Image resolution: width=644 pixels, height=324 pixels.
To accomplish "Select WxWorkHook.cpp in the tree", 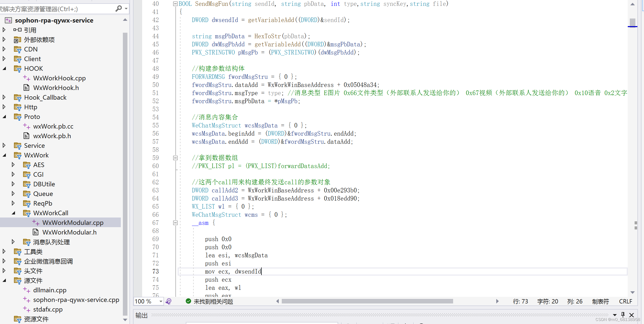I will click(59, 78).
